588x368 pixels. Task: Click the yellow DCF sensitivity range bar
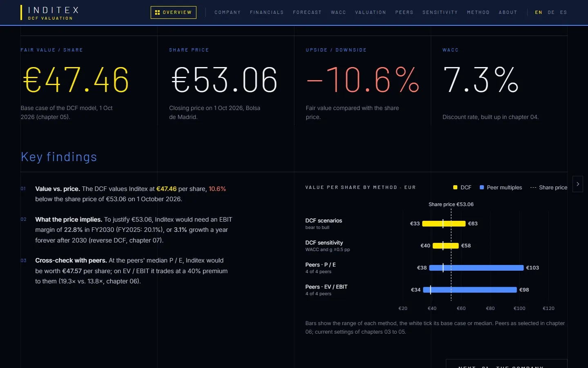[445, 246]
